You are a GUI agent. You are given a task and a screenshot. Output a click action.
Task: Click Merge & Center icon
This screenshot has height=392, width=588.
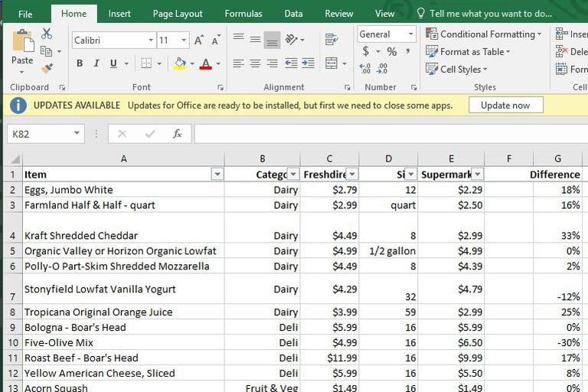coord(332,64)
